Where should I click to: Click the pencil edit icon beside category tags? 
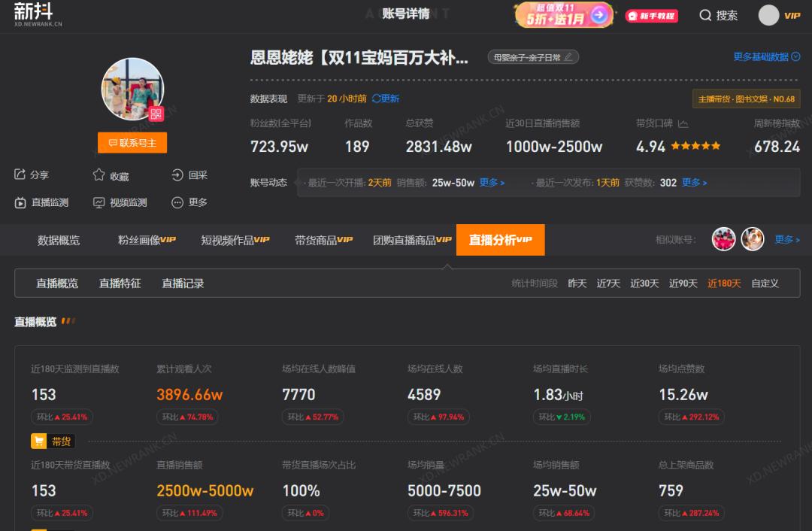click(x=569, y=56)
